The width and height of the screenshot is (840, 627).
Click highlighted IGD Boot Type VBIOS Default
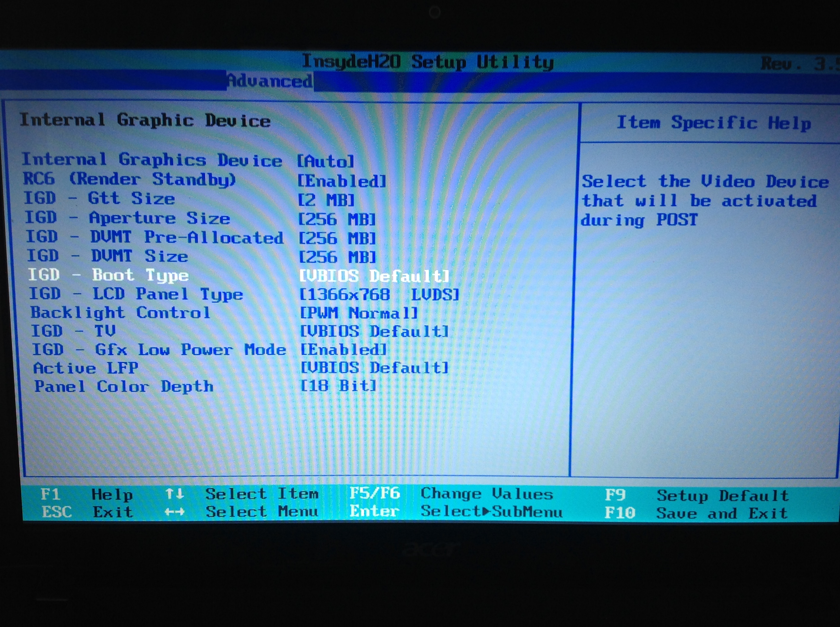coord(374,276)
